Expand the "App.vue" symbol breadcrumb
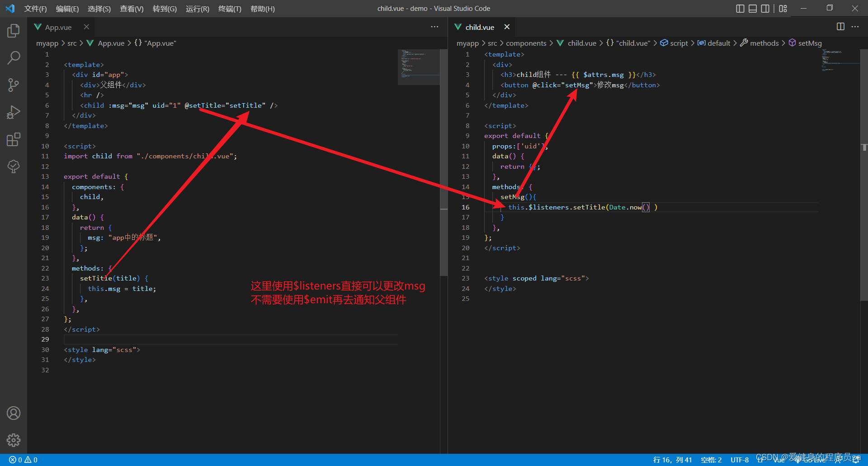This screenshot has width=868, height=466. click(156, 43)
